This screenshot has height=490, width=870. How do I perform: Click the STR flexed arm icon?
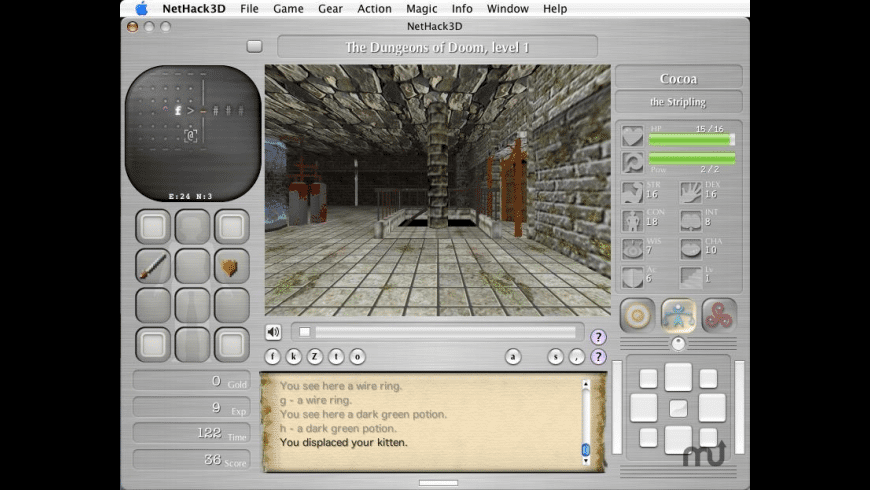coord(632,192)
